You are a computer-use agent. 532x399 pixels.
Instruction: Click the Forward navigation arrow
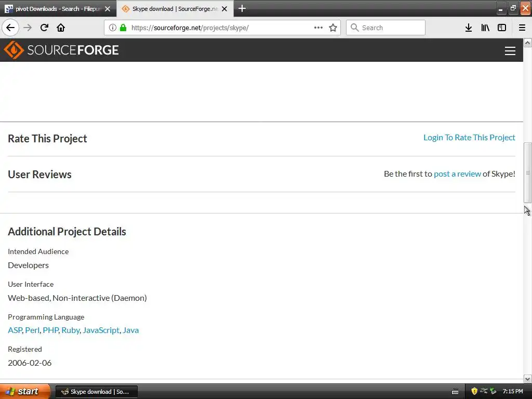[28, 28]
